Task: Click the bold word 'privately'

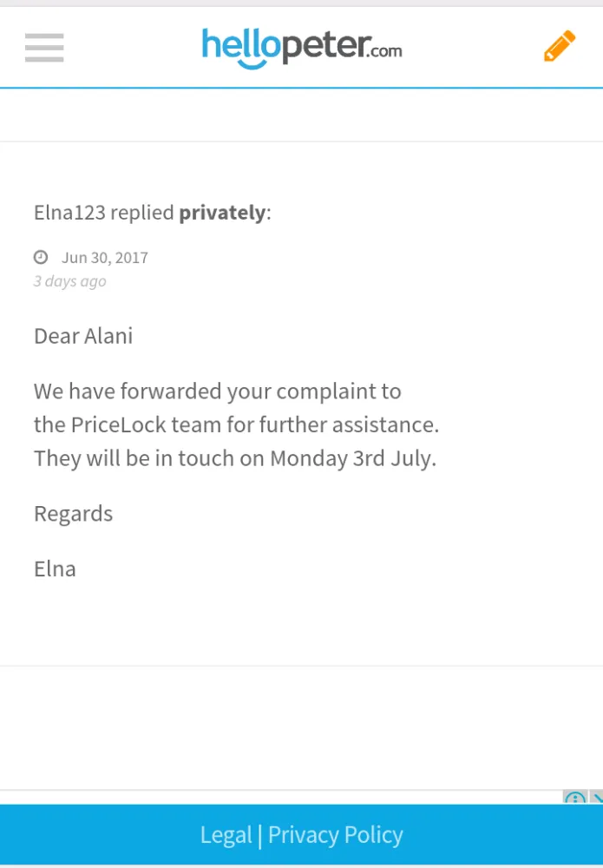Action: (222, 213)
